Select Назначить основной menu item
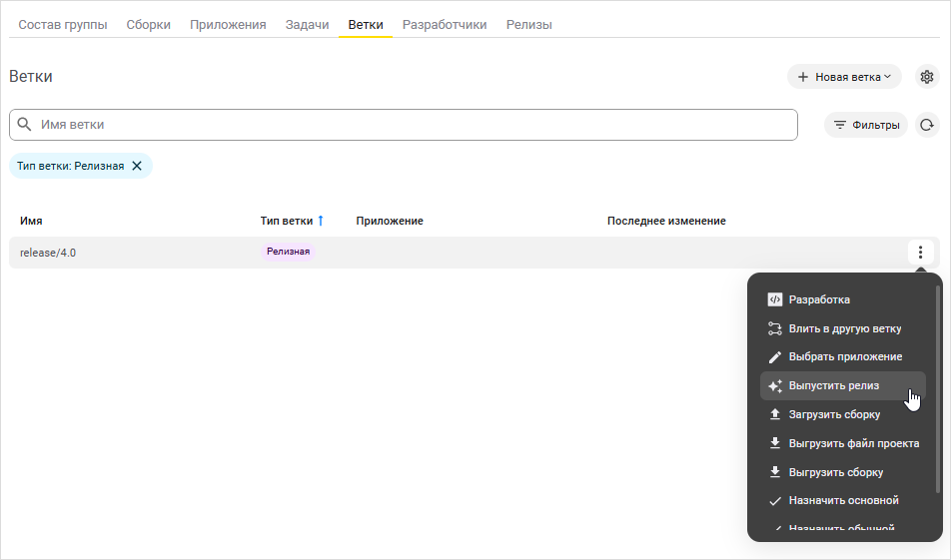Screen dimensions: 951x560 click(x=843, y=501)
